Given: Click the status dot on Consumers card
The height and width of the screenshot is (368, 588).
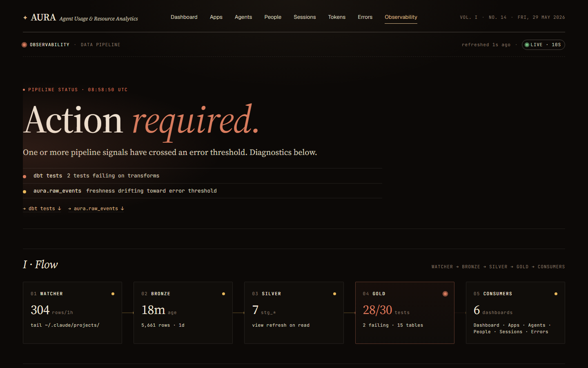Looking at the screenshot, I should coord(556,294).
